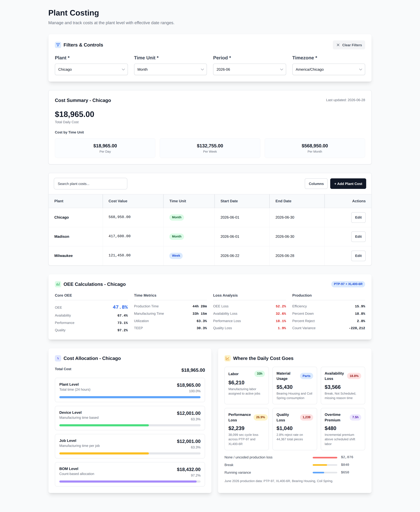Click the 47.8% OEE value

[120, 307]
